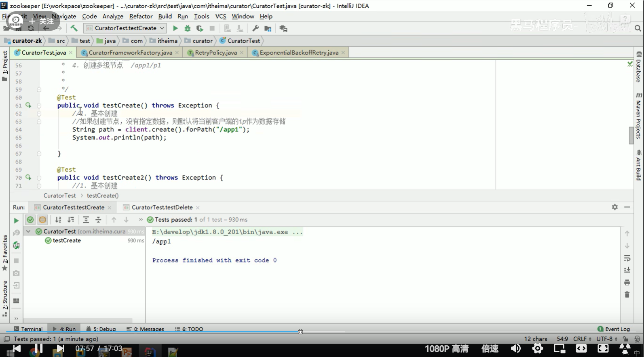Start debugging with the green bug icon
This screenshot has width=644, height=357.
(187, 28)
